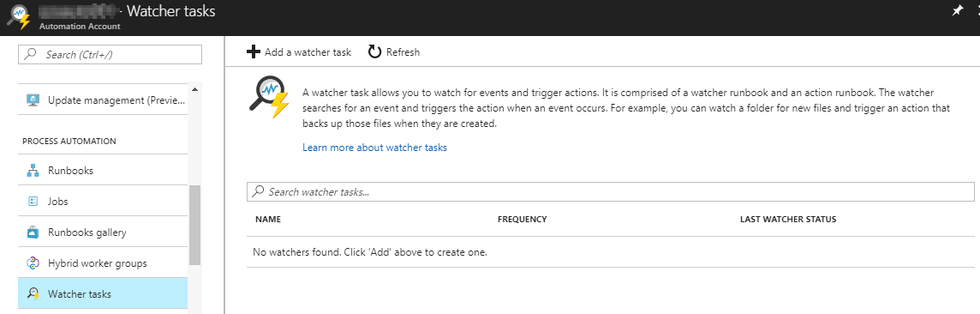Click the Search watcher tasks field

tap(610, 191)
